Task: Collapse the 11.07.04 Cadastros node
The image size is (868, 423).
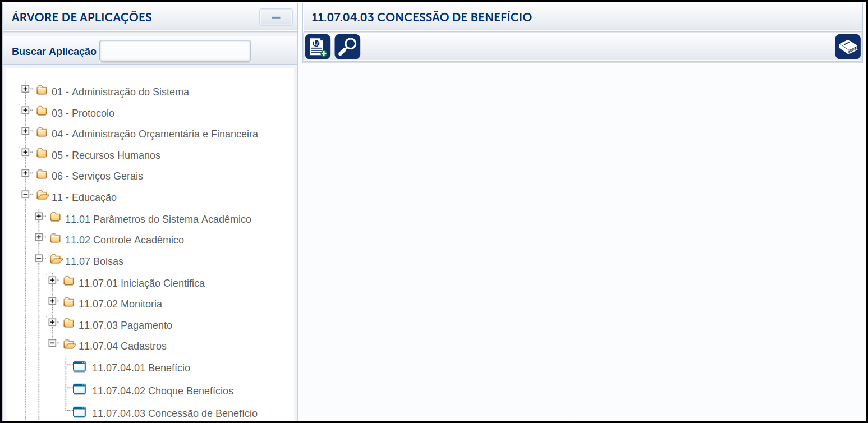Action: coord(52,343)
